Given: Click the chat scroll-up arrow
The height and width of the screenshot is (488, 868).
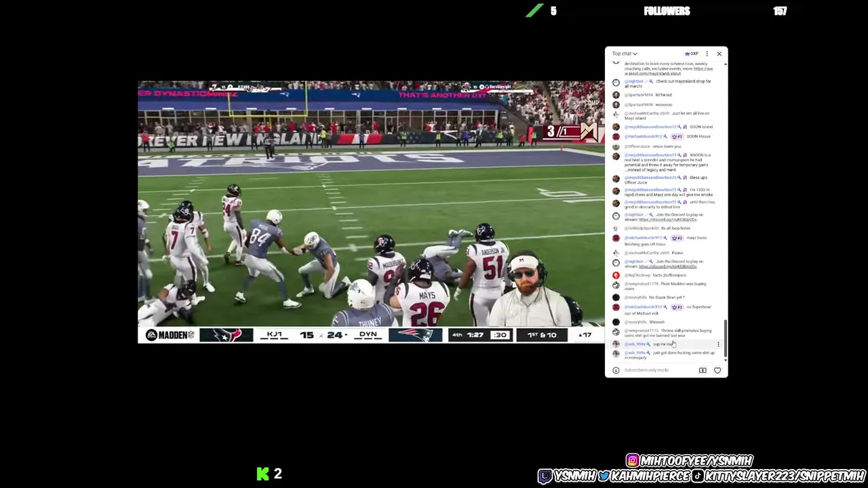Looking at the screenshot, I should pyautogui.click(x=726, y=64).
